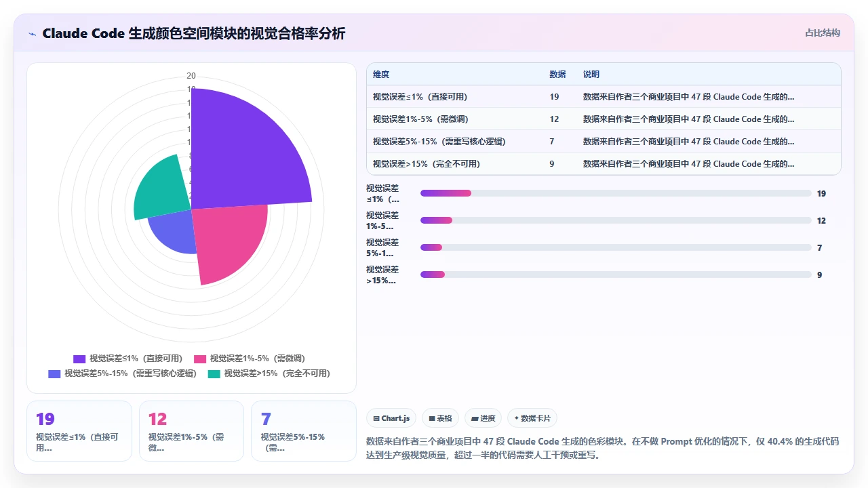Select table row 视觉误差≤1%（直接可用）
Image resolution: width=868 pixels, height=488 pixels.
pyautogui.click(x=604, y=97)
